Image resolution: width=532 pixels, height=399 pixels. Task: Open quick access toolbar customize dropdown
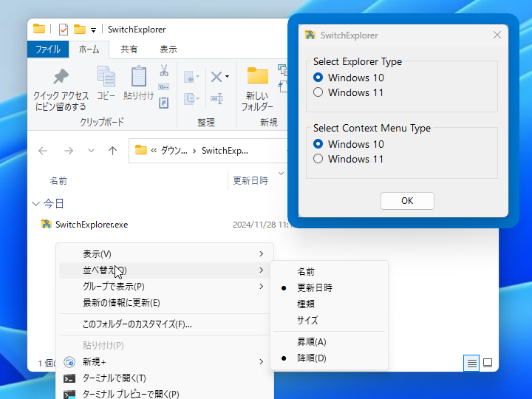[93, 30]
